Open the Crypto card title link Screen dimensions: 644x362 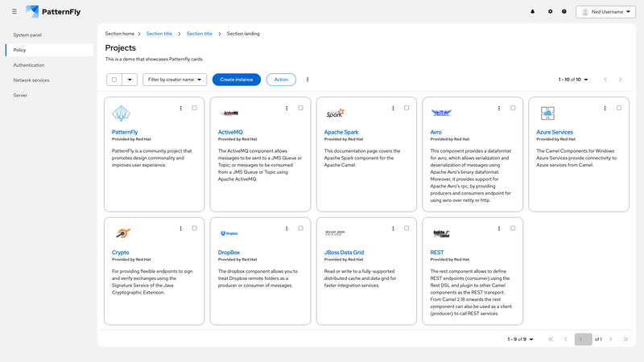click(120, 253)
